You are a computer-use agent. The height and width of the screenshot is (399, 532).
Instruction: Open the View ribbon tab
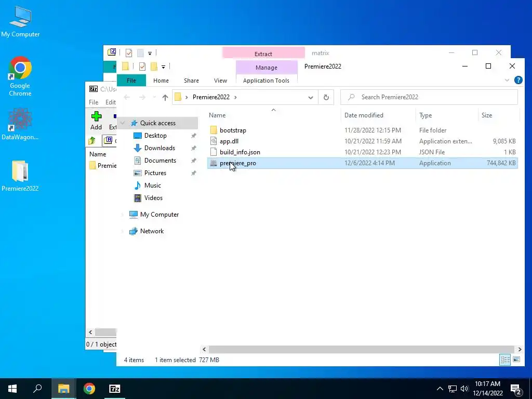tap(220, 81)
